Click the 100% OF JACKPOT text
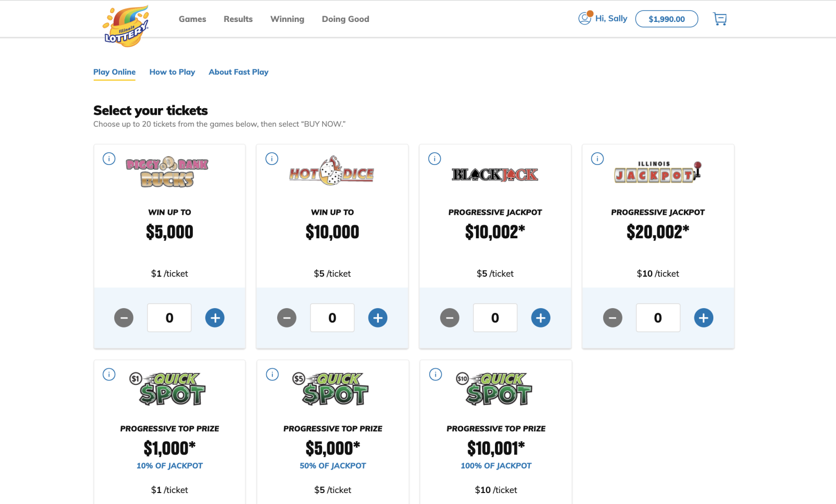This screenshot has height=504, width=836. pos(496,466)
